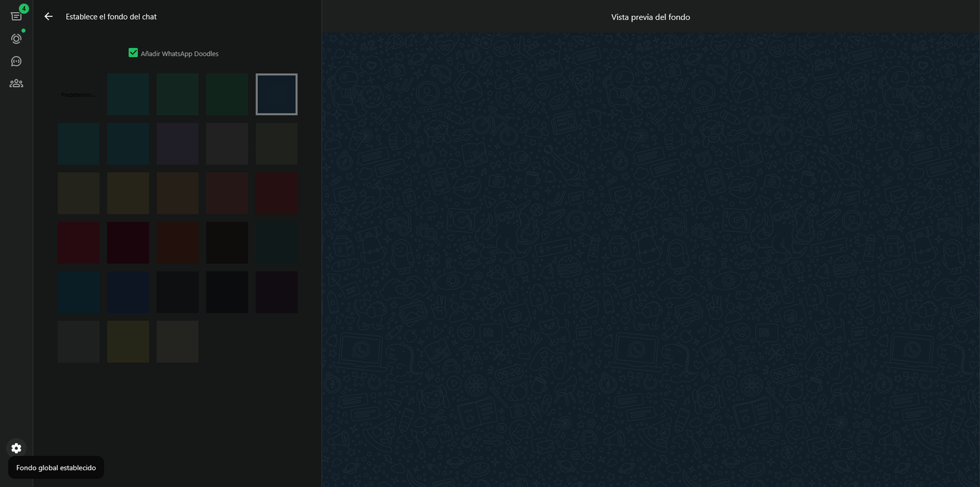
Task: Open the Chats icon with badge 4
Action: pyautogui.click(x=17, y=16)
